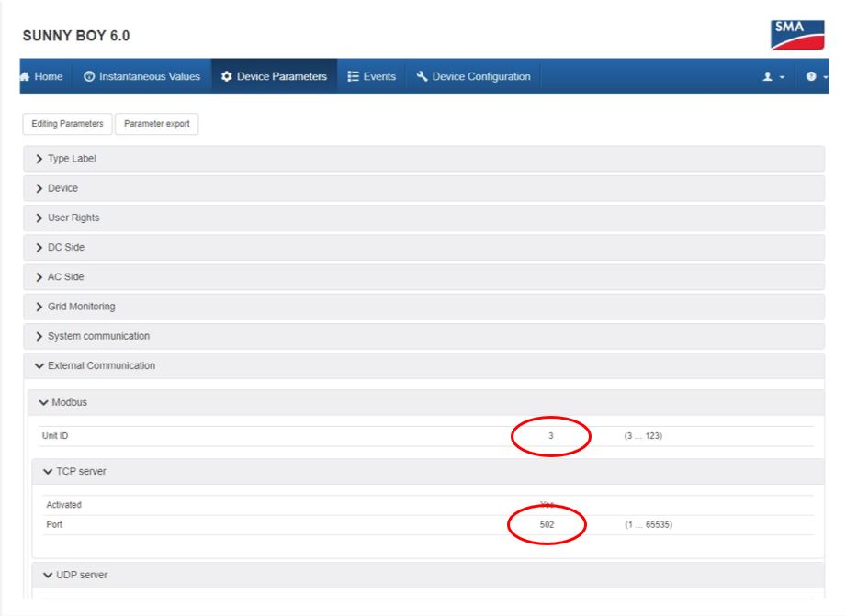
Task: Open the Device Configuration tab
Action: tap(473, 76)
